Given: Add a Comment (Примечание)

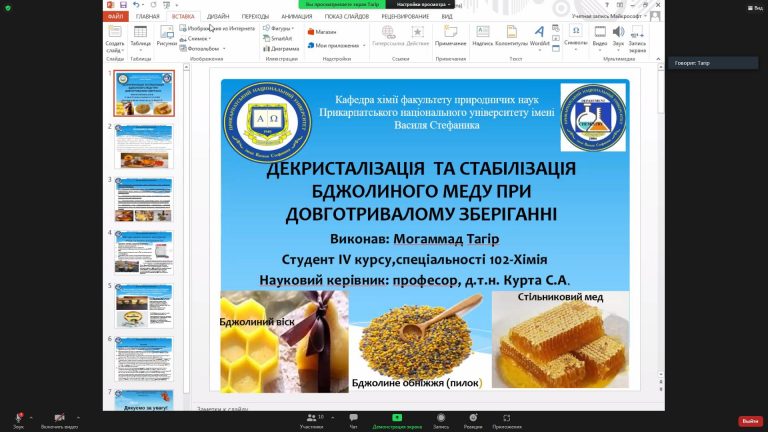Looking at the screenshot, I should pos(451,36).
